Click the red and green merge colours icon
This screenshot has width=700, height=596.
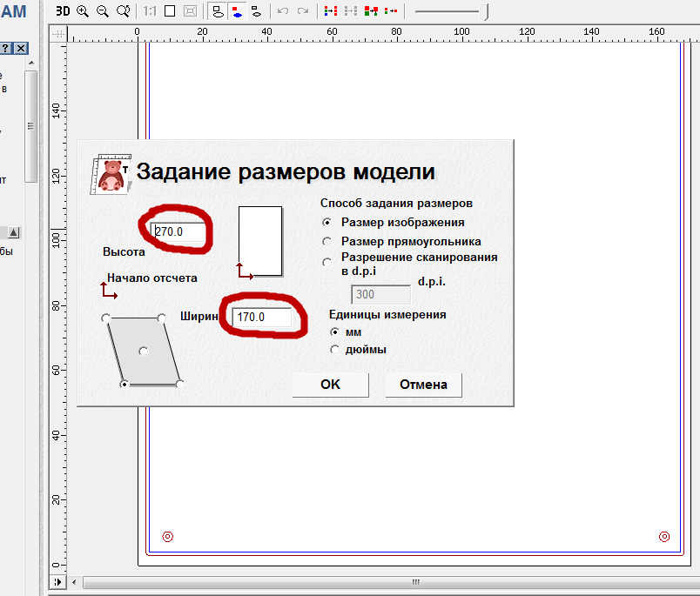pos(371,10)
